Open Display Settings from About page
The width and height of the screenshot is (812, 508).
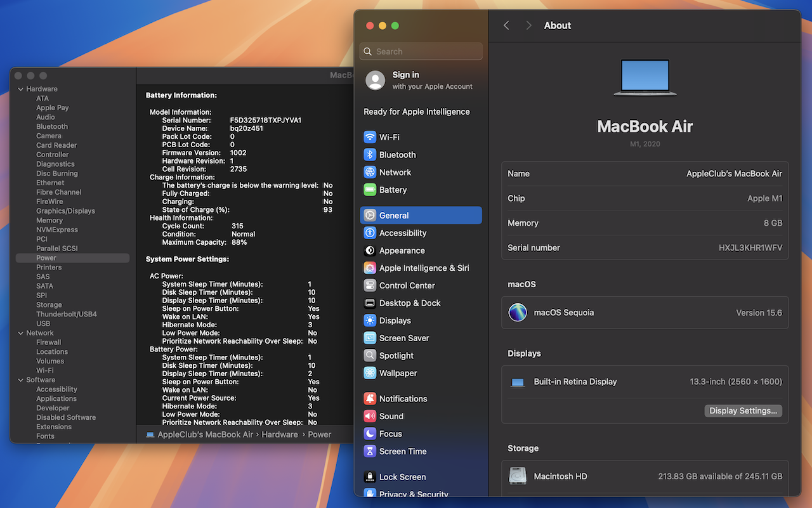click(743, 411)
